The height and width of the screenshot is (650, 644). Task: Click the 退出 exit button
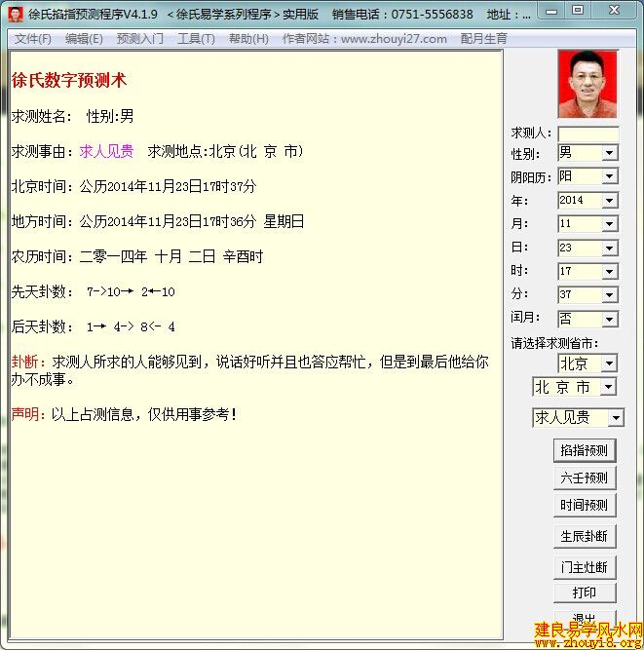[x=585, y=618]
